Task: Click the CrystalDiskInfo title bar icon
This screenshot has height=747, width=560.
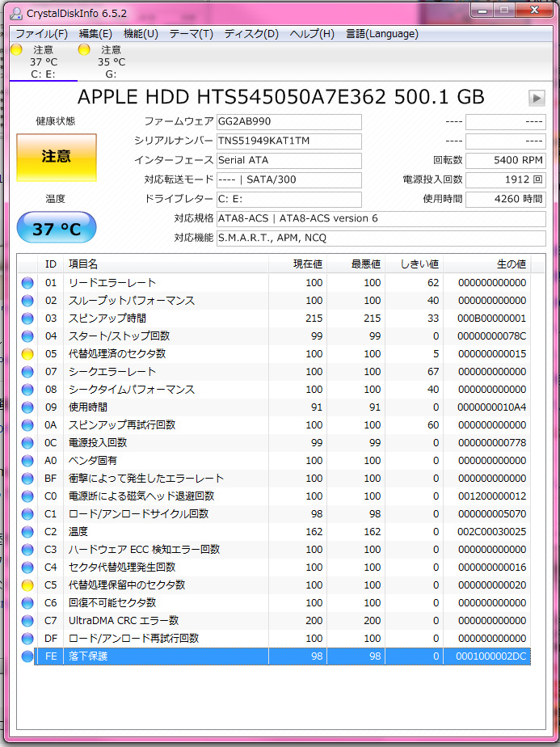Action: (16, 13)
